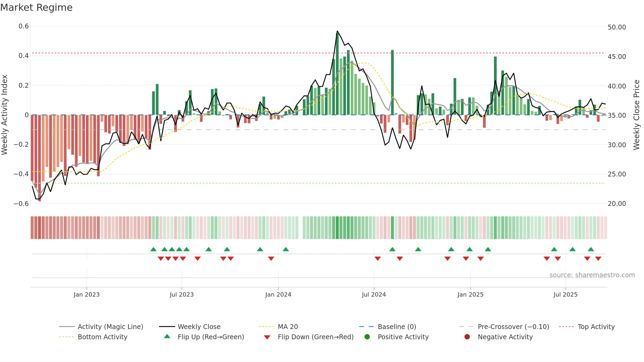This screenshot has height=362, width=644.
Task: Click the −0.4 activity index tick label
Action: 21,174
